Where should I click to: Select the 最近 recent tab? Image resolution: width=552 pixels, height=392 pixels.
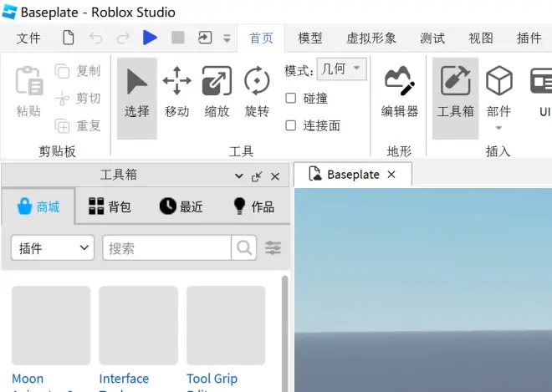pyautogui.click(x=181, y=206)
